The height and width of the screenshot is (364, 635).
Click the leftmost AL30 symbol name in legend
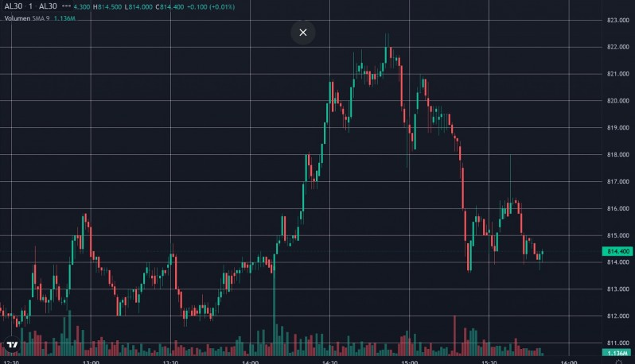(13, 7)
